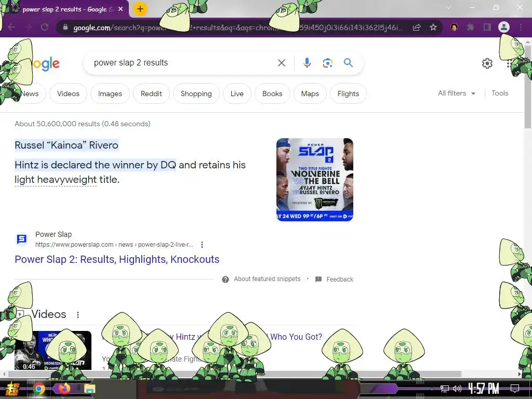Send Feedback on the snippet

click(x=334, y=279)
